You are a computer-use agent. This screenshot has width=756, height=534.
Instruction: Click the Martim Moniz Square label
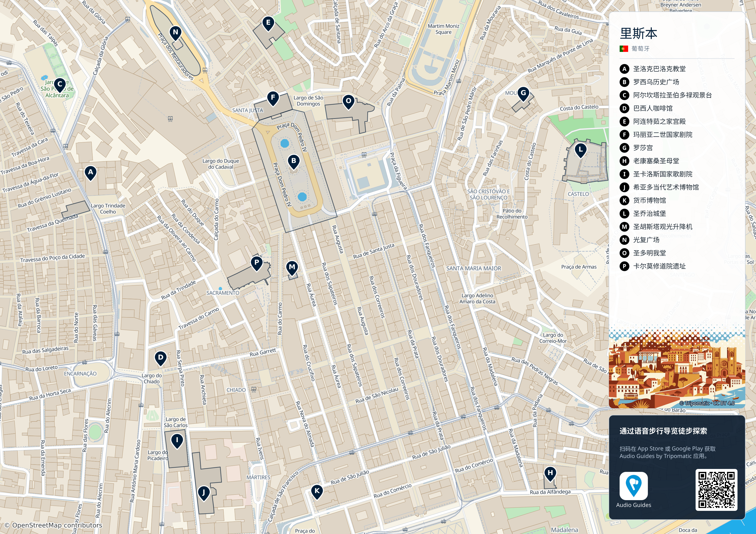coord(443,29)
